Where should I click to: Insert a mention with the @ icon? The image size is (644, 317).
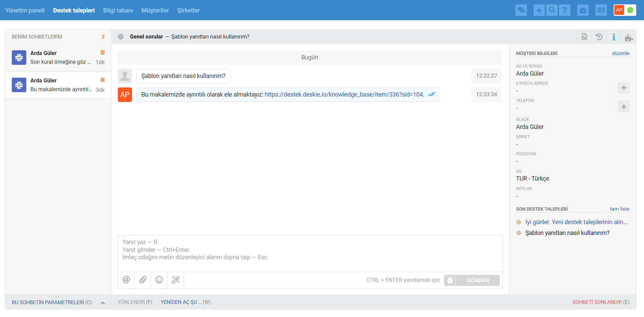point(126,280)
